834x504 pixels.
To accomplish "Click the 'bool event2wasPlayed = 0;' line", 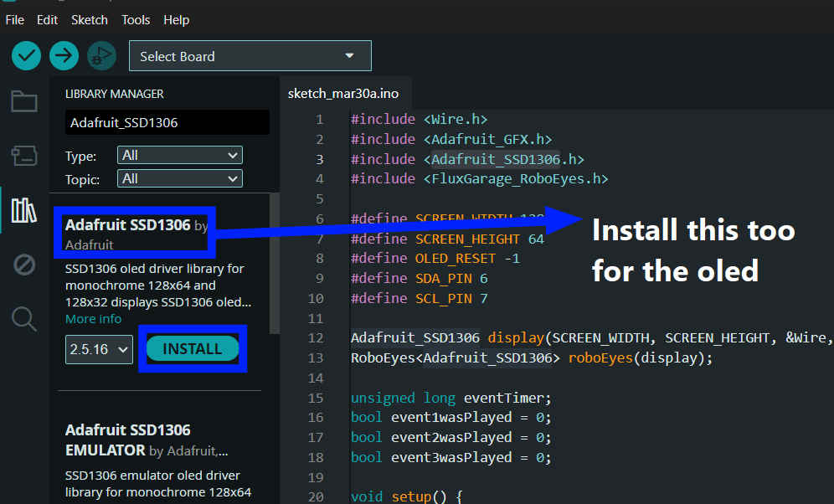I will point(451,438).
